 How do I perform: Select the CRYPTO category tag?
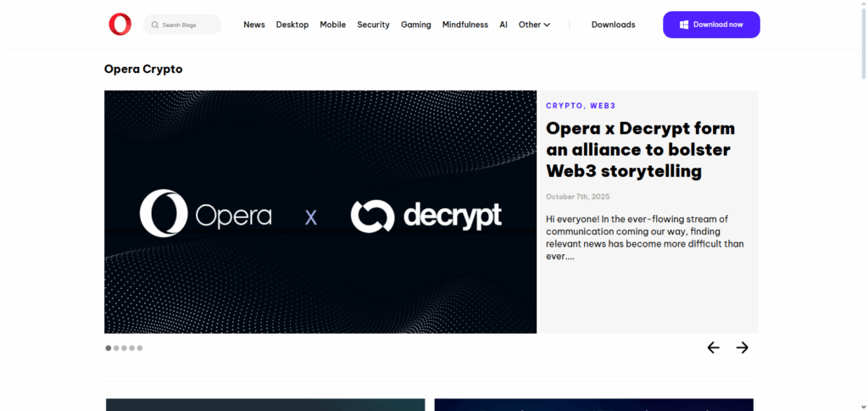coord(564,106)
